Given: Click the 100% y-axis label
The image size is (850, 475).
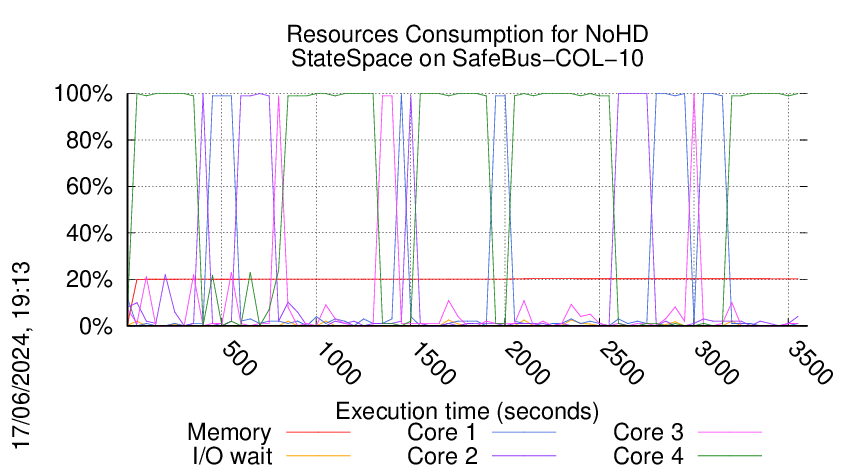Looking at the screenshot, I should pyautogui.click(x=83, y=94).
